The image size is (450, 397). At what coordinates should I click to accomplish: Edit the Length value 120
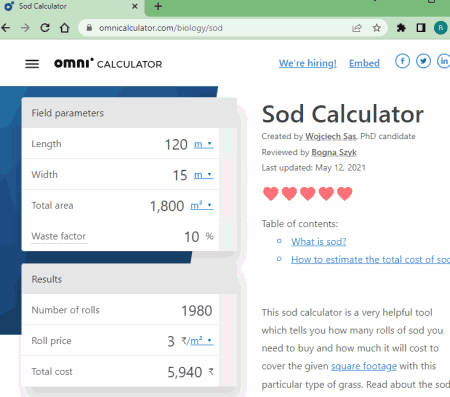[176, 145]
